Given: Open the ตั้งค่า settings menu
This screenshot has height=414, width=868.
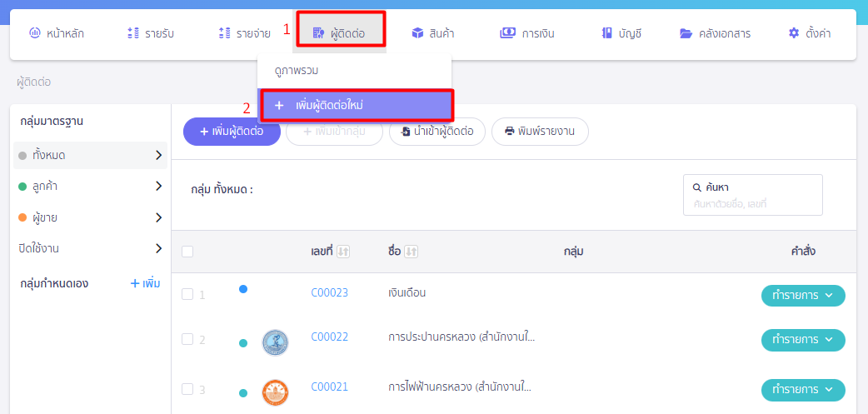Looking at the screenshot, I should click(x=810, y=33).
